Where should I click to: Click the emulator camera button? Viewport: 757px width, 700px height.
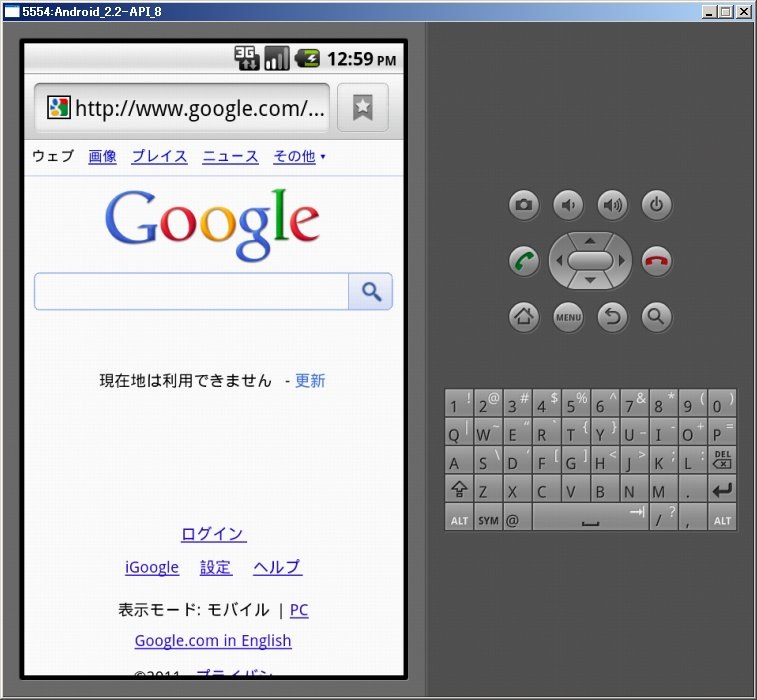(524, 205)
